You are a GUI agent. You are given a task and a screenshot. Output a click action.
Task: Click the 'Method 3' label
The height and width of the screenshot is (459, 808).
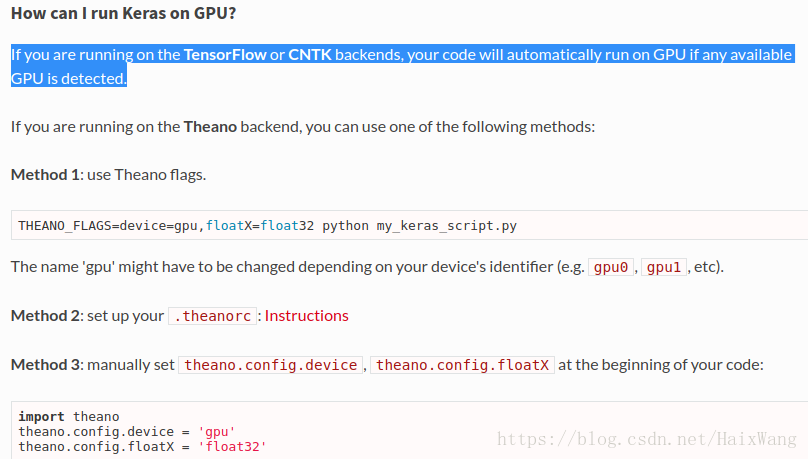tap(45, 365)
